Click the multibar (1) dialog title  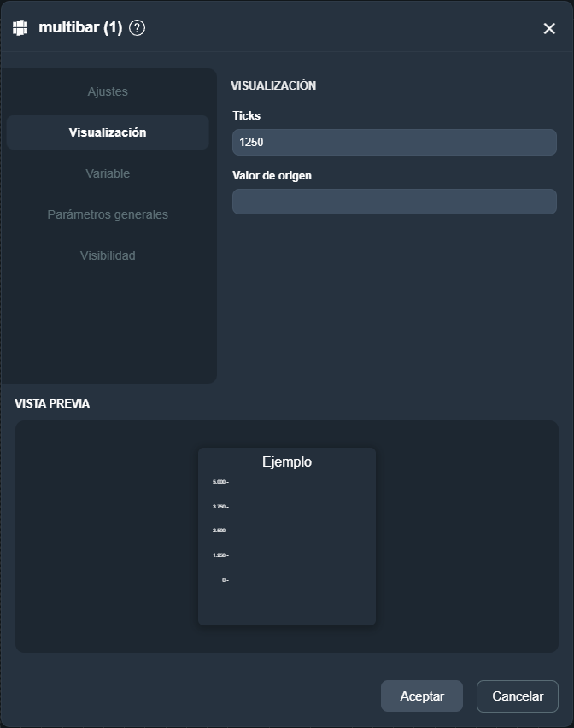(x=80, y=27)
